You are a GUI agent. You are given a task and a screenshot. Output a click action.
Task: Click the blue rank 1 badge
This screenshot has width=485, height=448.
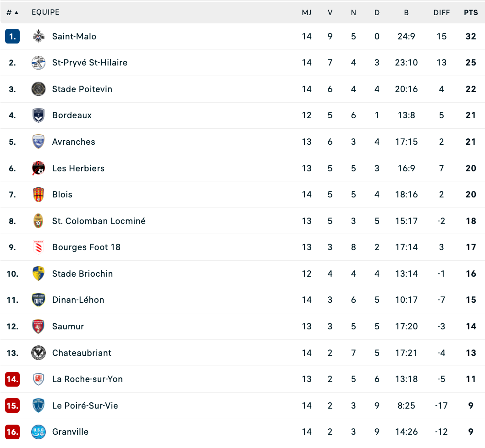[x=12, y=36]
